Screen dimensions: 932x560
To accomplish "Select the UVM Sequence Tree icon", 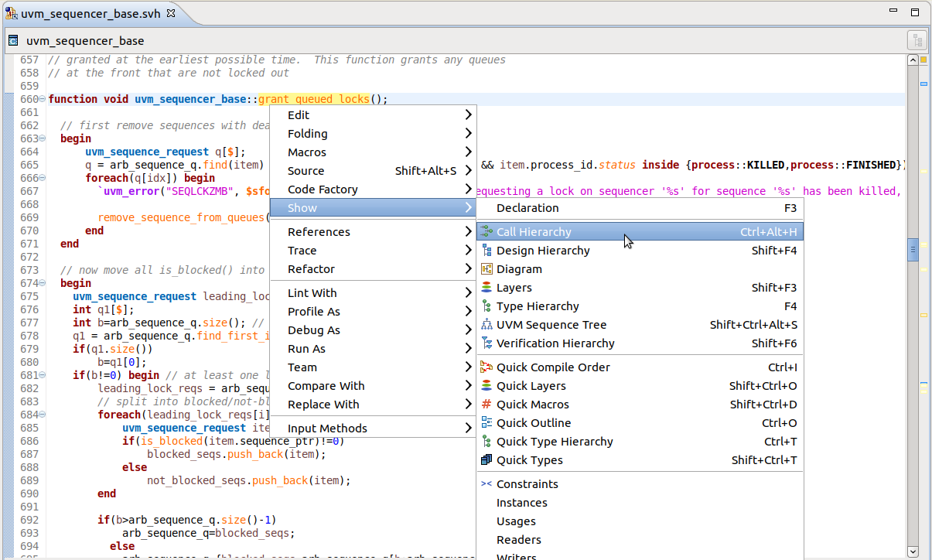I will 486,324.
